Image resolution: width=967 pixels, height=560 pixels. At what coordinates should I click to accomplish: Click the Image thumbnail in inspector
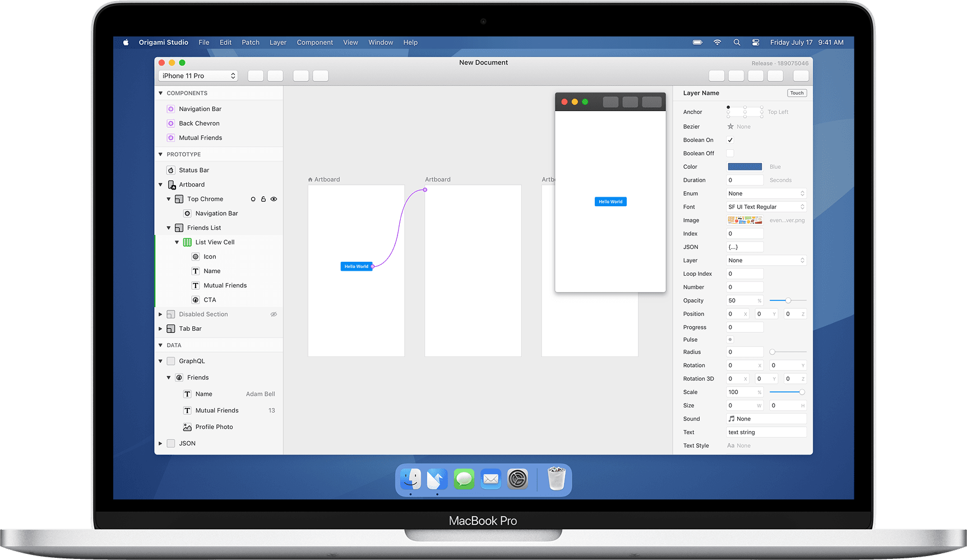pos(745,220)
